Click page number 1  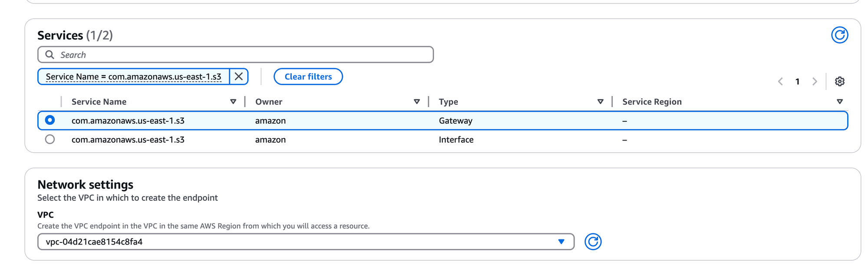click(x=797, y=82)
